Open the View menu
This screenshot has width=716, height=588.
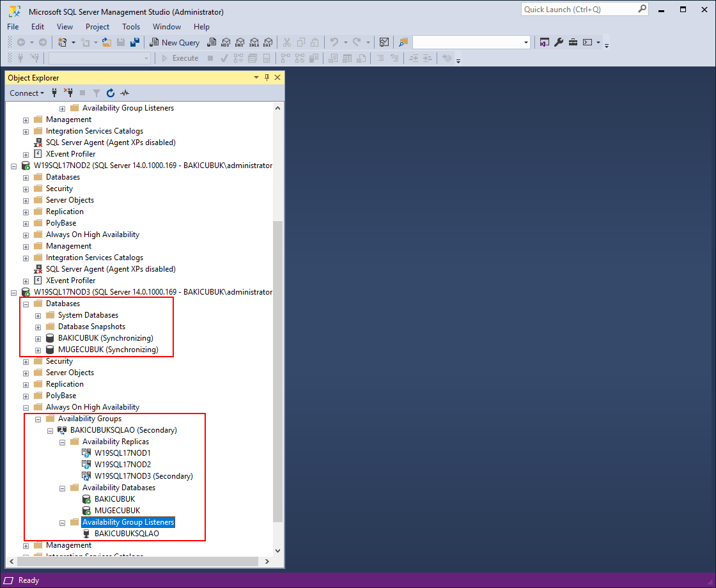click(65, 26)
